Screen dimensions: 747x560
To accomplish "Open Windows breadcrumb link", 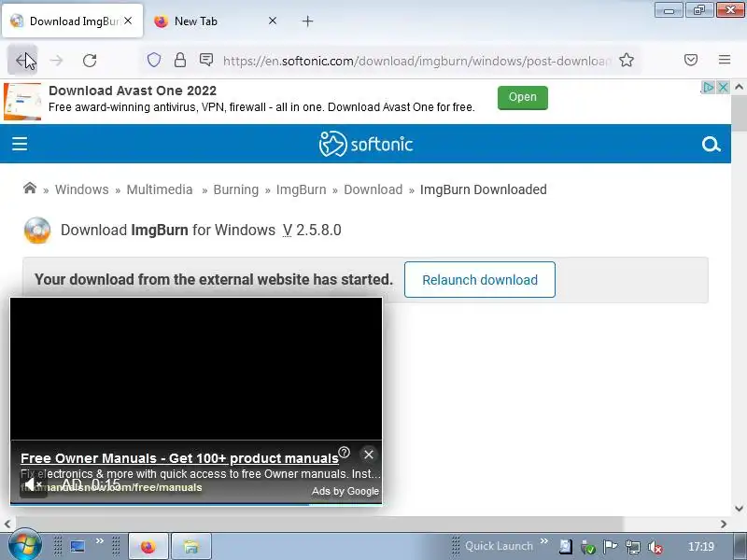I will [x=82, y=189].
